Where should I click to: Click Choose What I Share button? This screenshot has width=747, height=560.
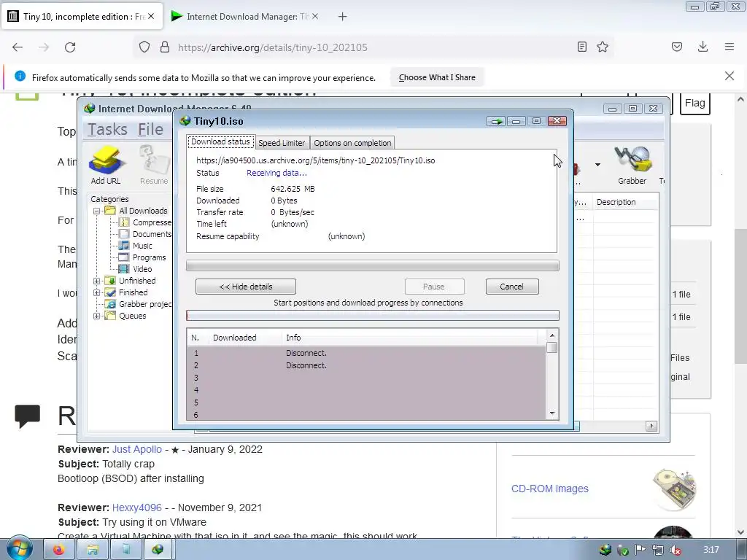tap(437, 77)
